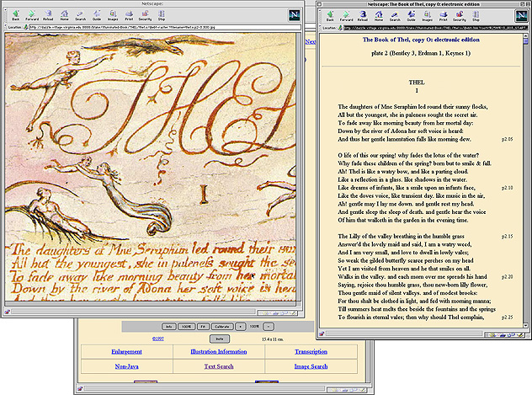Click the line 'plate 2 (Bentley 3, Erdman 1, Keynes 1)'
This screenshot has height=395, width=532.
pos(421,53)
